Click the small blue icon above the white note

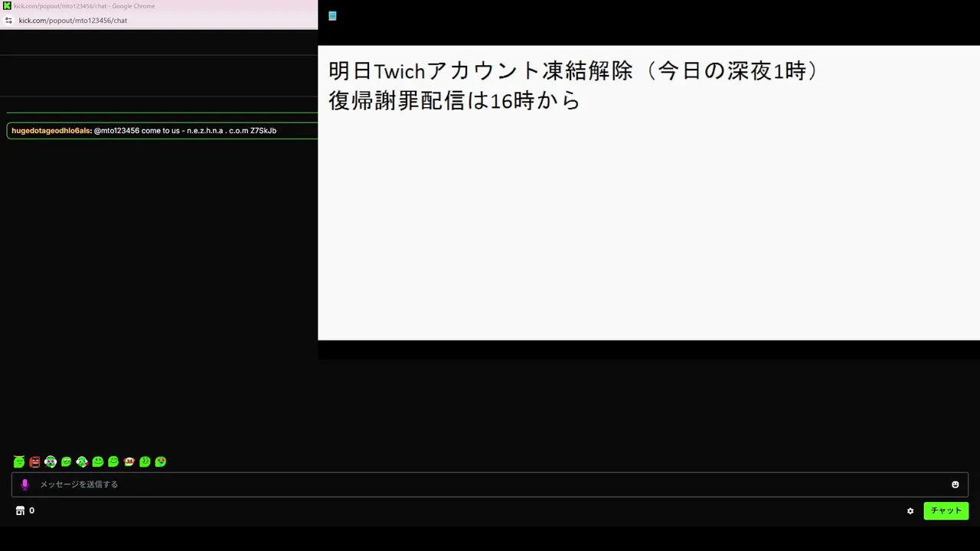pyautogui.click(x=332, y=15)
